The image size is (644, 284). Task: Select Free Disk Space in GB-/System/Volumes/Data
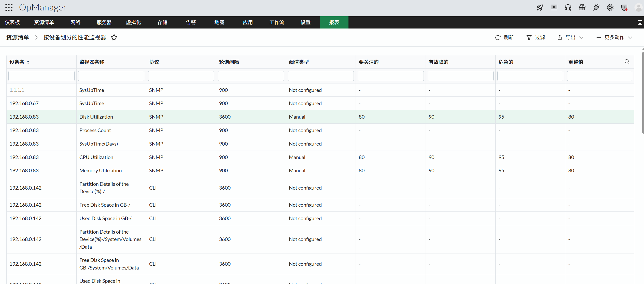[x=320, y=264]
